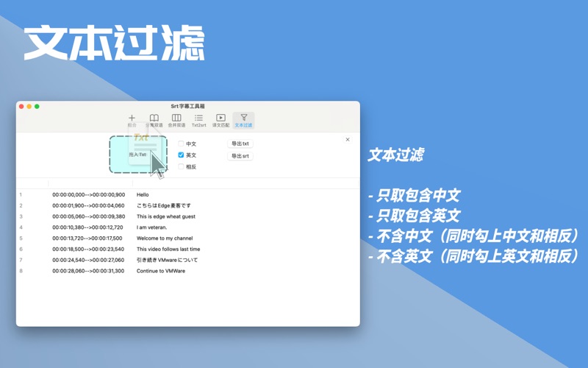Select the 合并双语 columns icon
Viewport: 588px width, 368px height.
click(x=176, y=121)
